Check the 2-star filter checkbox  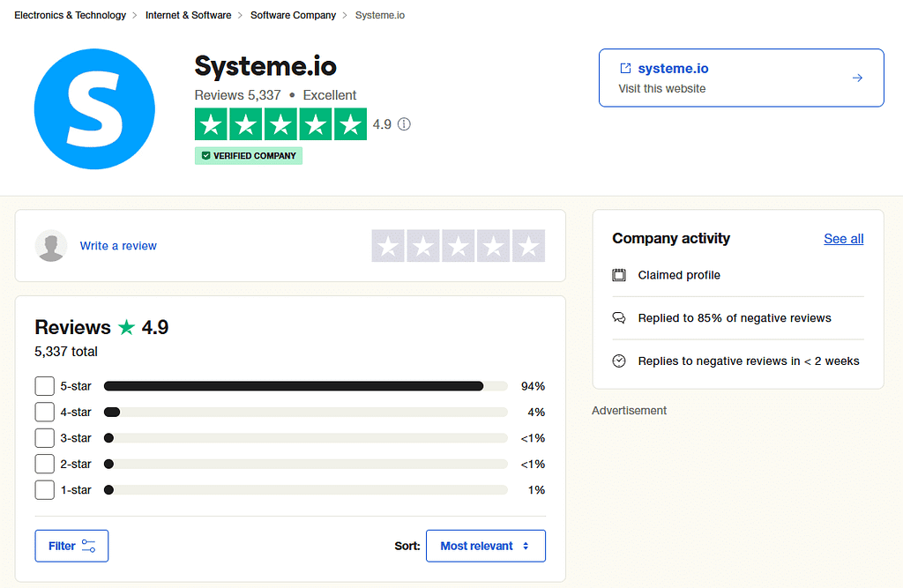pyautogui.click(x=45, y=464)
